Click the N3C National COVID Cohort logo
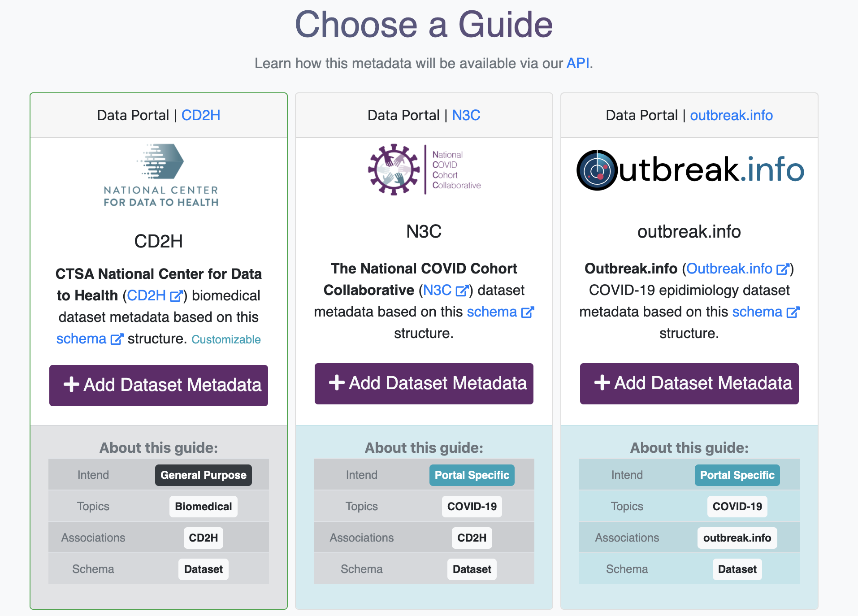Viewport: 858px width, 616px height. (x=424, y=169)
